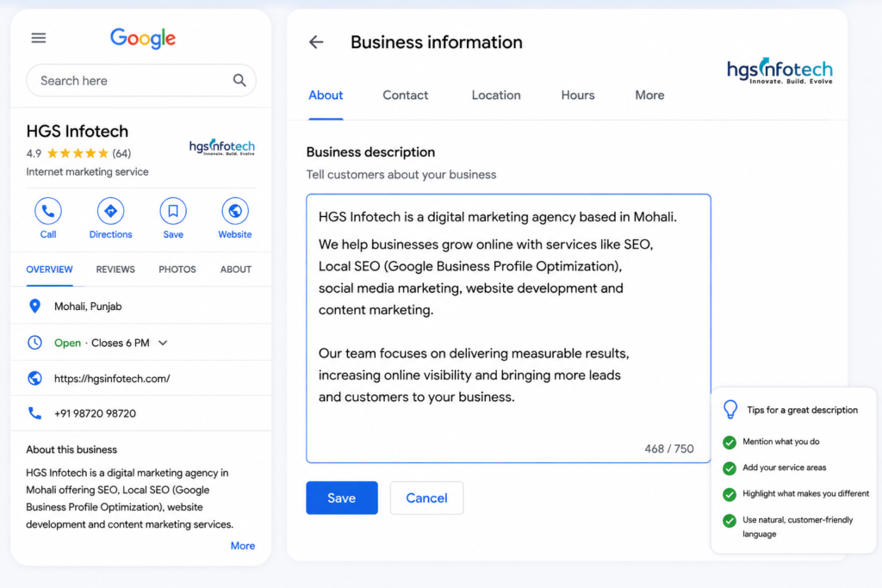Click Tips for a great description title
This screenshot has height=588, width=882.
point(802,410)
